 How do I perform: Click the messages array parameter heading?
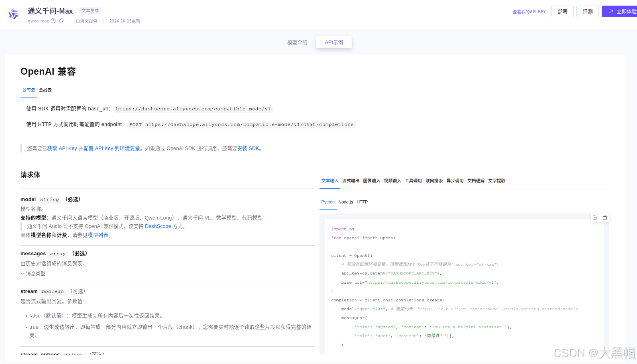click(54, 254)
